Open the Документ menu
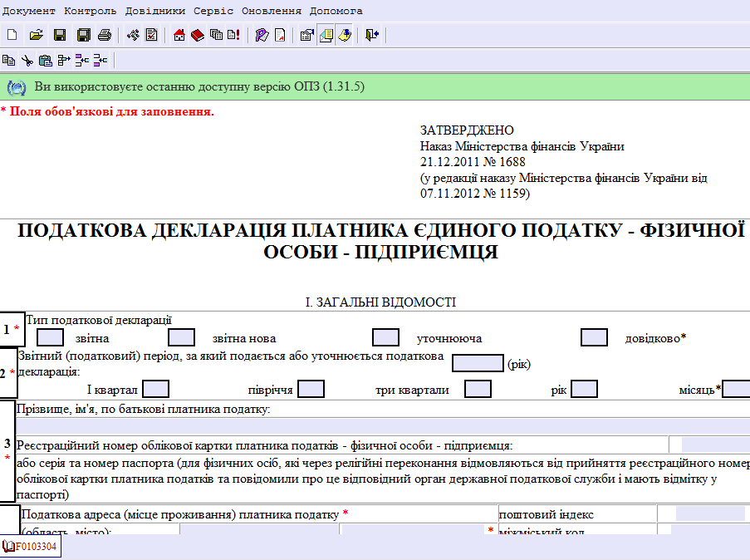 pyautogui.click(x=29, y=11)
